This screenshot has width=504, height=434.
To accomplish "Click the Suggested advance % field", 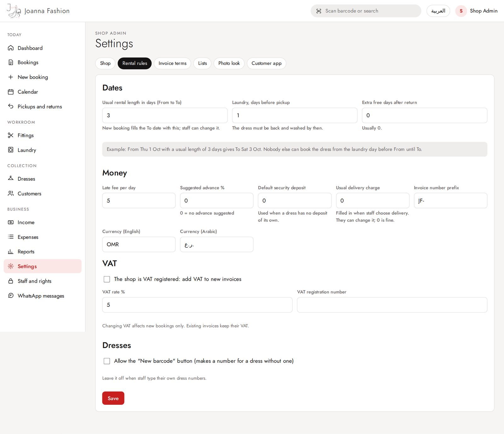I will tap(217, 200).
